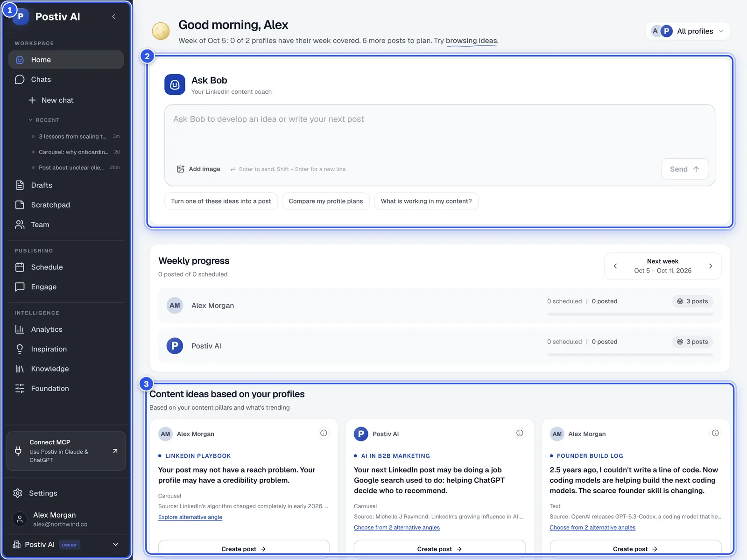The width and height of the screenshot is (747, 560).
Task: Open the Connect MCP card
Action: tap(66, 451)
